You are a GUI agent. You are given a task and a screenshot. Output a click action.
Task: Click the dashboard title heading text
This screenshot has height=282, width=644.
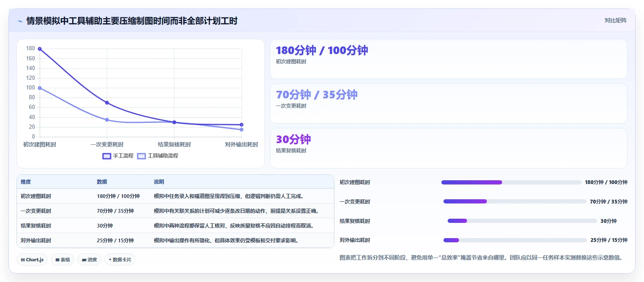tap(132, 21)
